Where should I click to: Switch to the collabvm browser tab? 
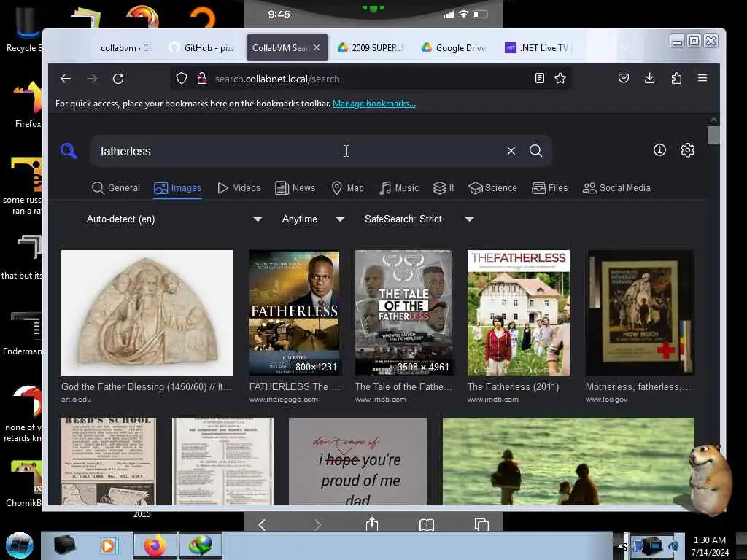click(125, 47)
